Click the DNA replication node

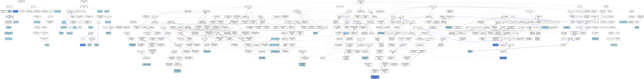pos(205,39)
